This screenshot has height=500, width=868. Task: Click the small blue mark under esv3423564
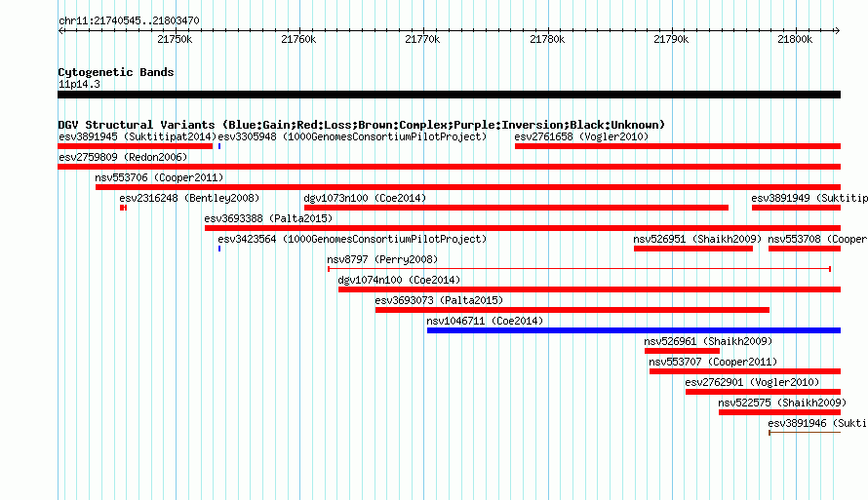pos(219,249)
